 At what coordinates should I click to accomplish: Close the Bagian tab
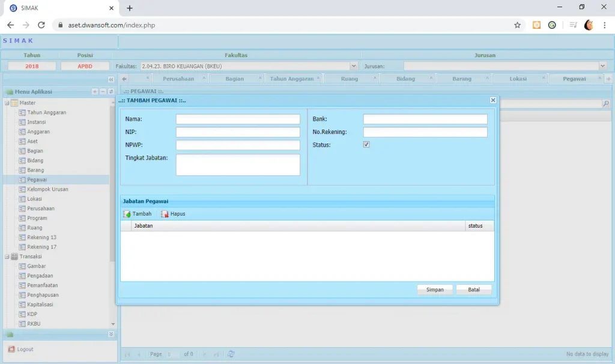click(x=260, y=78)
